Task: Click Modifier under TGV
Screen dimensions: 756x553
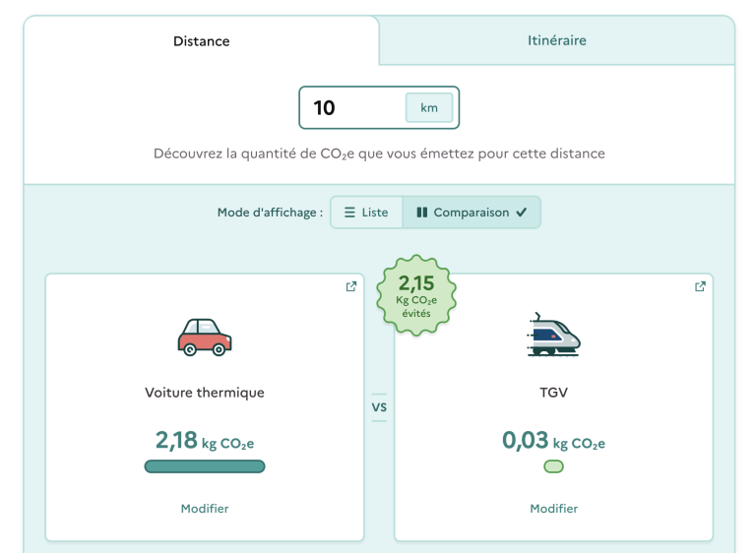Action: [x=553, y=509]
